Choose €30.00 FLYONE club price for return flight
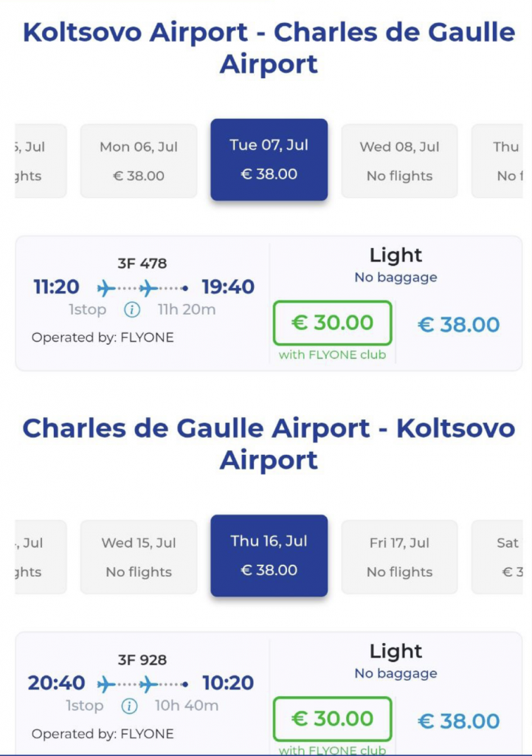This screenshot has width=532, height=756. [332, 719]
